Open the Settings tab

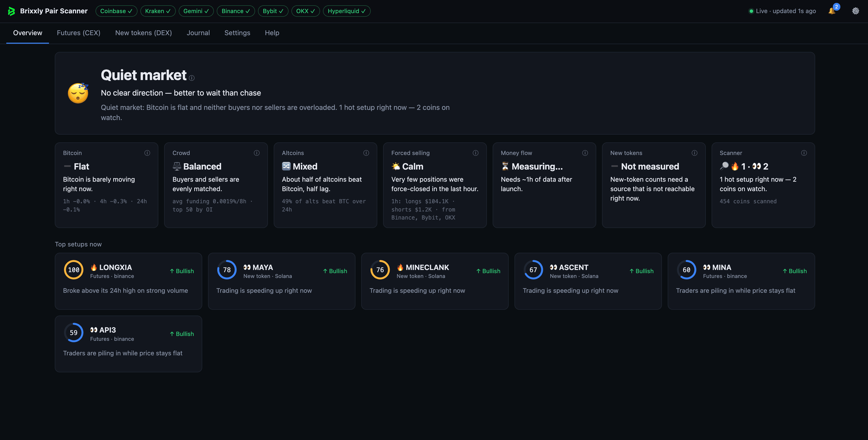[237, 33]
